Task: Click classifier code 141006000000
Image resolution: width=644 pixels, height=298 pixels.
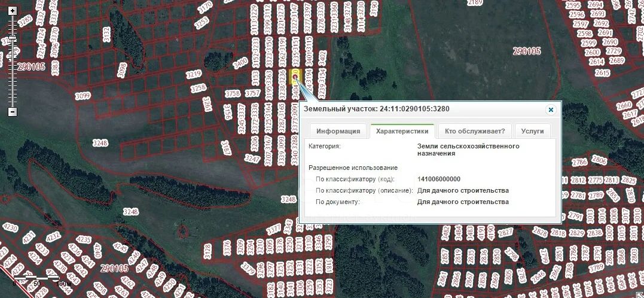Action: (x=439, y=179)
